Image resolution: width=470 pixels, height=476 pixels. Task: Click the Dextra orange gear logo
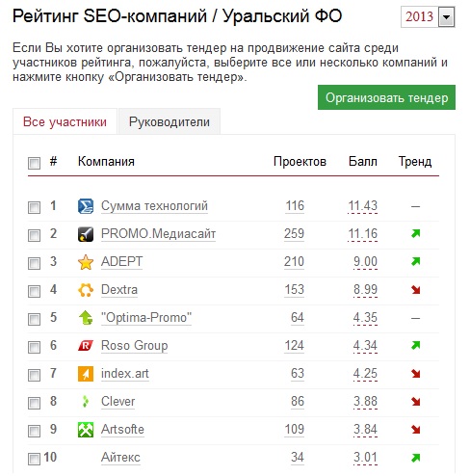click(86, 290)
